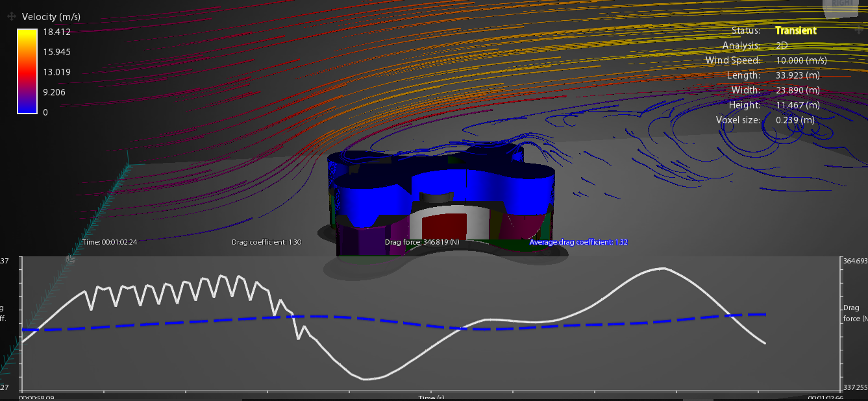Image resolution: width=868 pixels, height=401 pixels.
Task: Click the Drag coefficient: 1.30 overlay readout
Action: click(267, 241)
